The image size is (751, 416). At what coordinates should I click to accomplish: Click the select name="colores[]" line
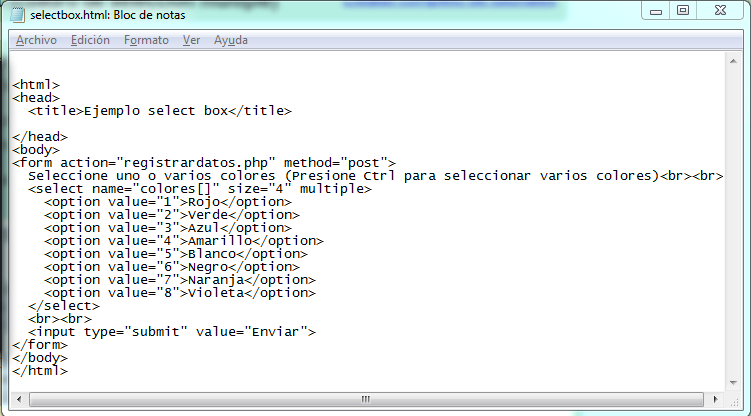200,189
